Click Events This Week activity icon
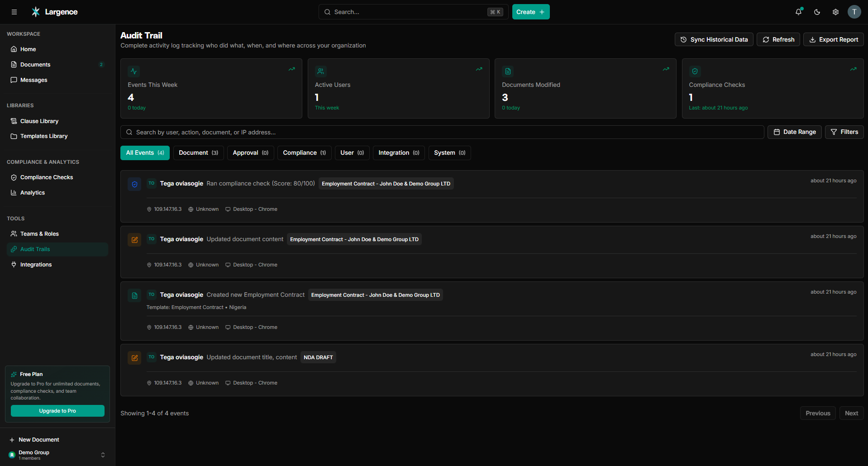The height and width of the screenshot is (466, 868). (x=134, y=71)
